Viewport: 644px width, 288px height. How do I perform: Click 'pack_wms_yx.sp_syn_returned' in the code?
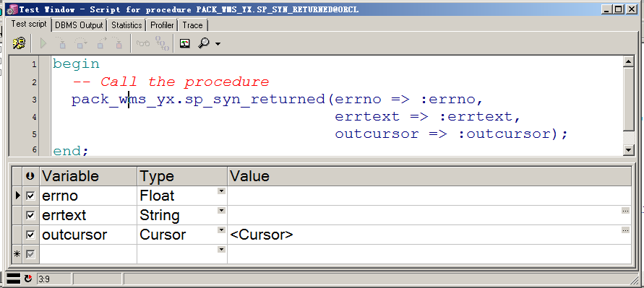(198, 100)
